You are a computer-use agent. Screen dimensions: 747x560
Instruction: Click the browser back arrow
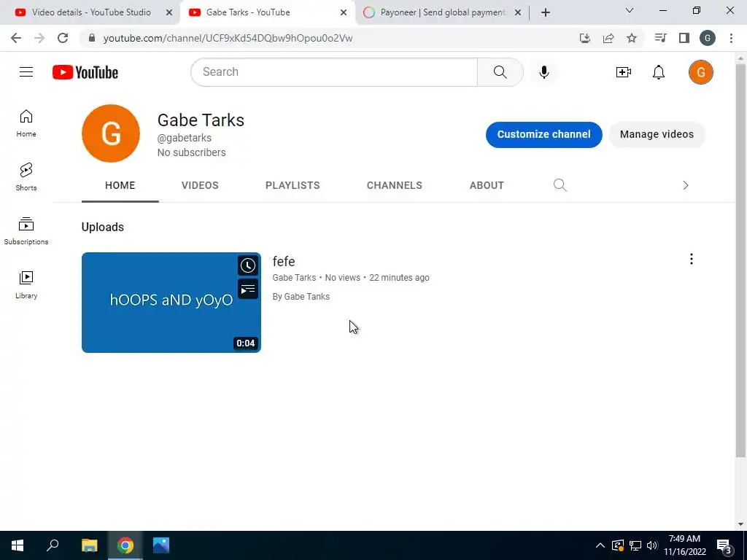[x=16, y=38]
